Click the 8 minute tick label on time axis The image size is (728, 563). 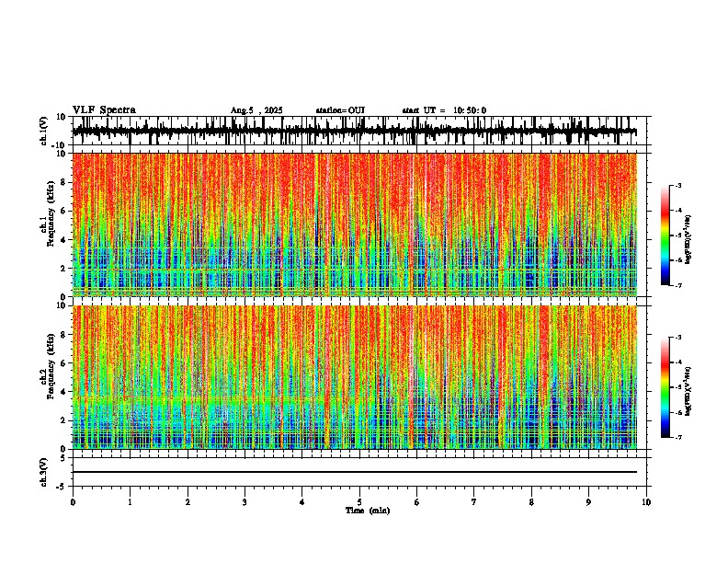pos(531,502)
